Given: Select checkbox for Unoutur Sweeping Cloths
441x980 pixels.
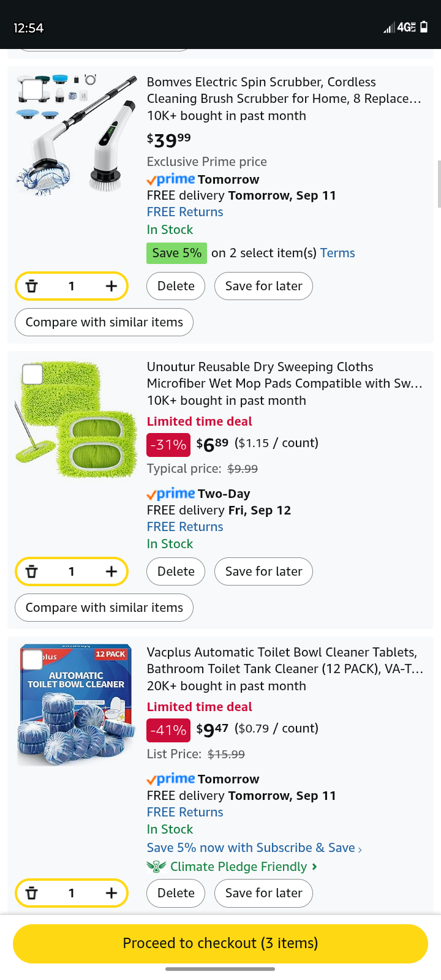Looking at the screenshot, I should (x=32, y=374).
